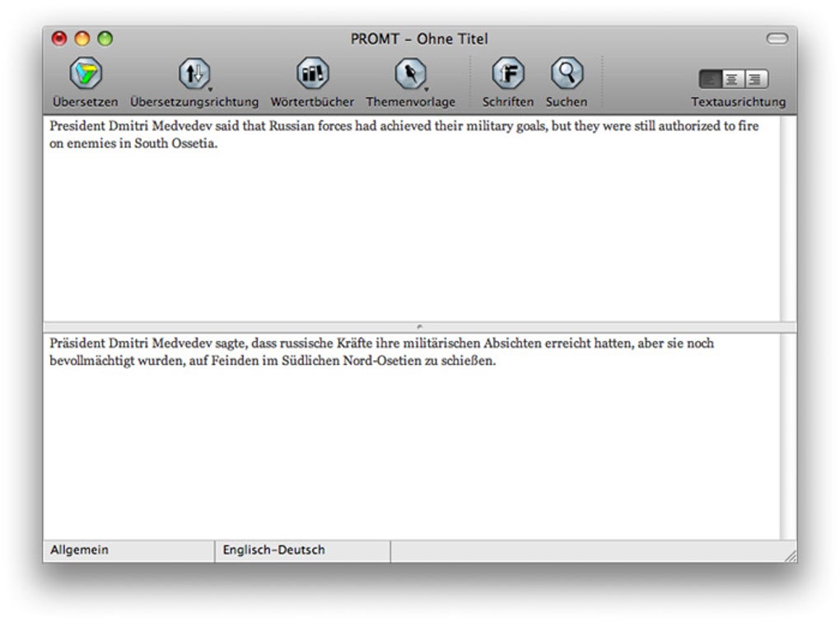840x622 pixels.
Task: Click the Übersetzen translate icon
Action: [86, 72]
